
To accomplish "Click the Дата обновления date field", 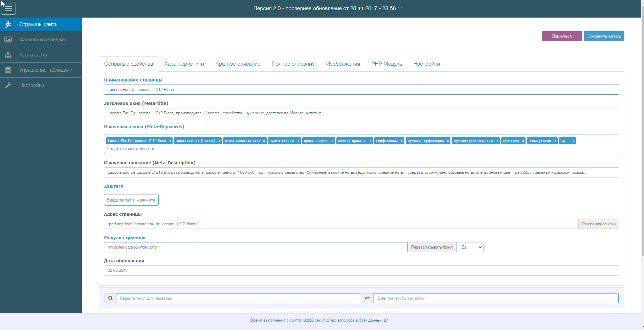I will pos(361,270).
